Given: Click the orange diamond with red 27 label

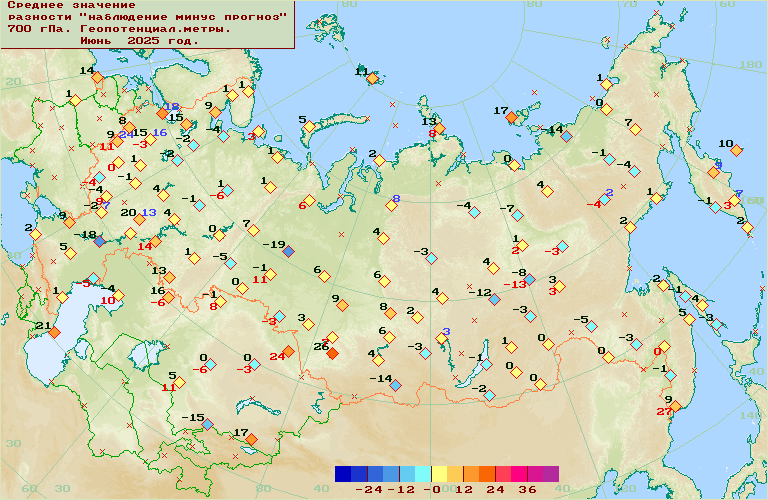Looking at the screenshot, I should (x=676, y=406).
